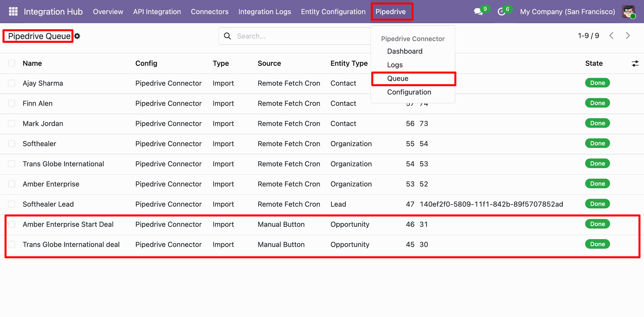Click the search magnifier icon
This screenshot has height=317, width=644.
pyautogui.click(x=227, y=36)
